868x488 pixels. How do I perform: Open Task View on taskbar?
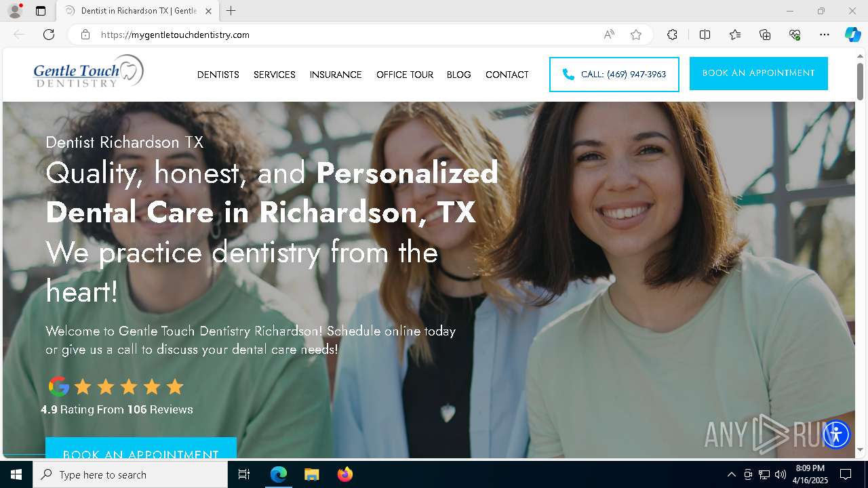244,474
